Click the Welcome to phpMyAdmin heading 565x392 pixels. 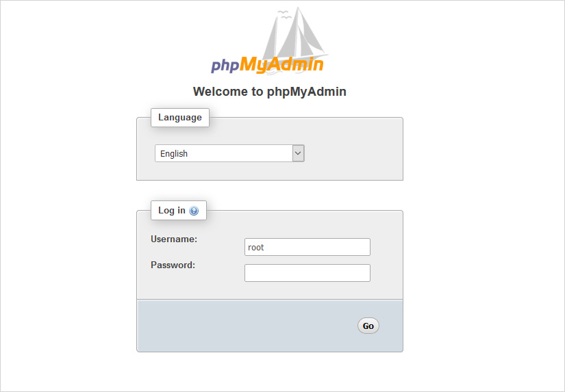coord(270,92)
